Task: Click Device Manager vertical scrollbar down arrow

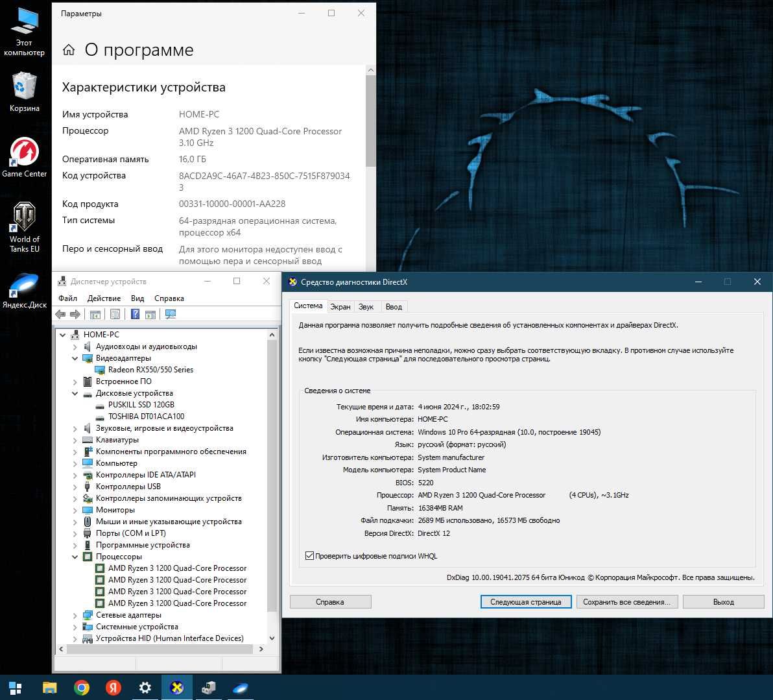Action: (272, 638)
